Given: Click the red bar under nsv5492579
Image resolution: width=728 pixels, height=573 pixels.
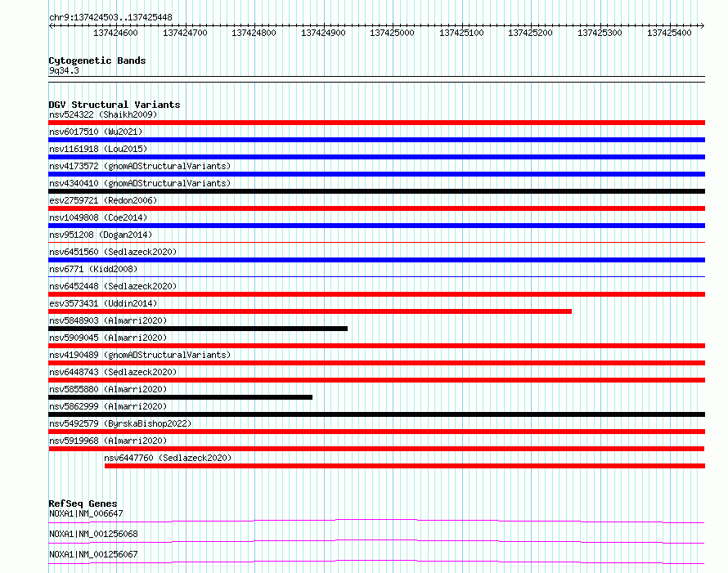Looking at the screenshot, I should click(x=376, y=432).
